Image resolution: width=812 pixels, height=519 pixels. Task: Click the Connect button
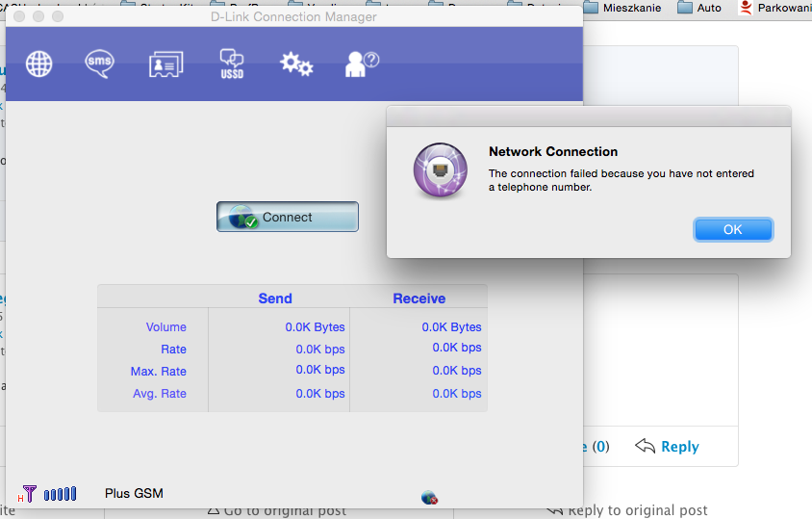coord(288,217)
